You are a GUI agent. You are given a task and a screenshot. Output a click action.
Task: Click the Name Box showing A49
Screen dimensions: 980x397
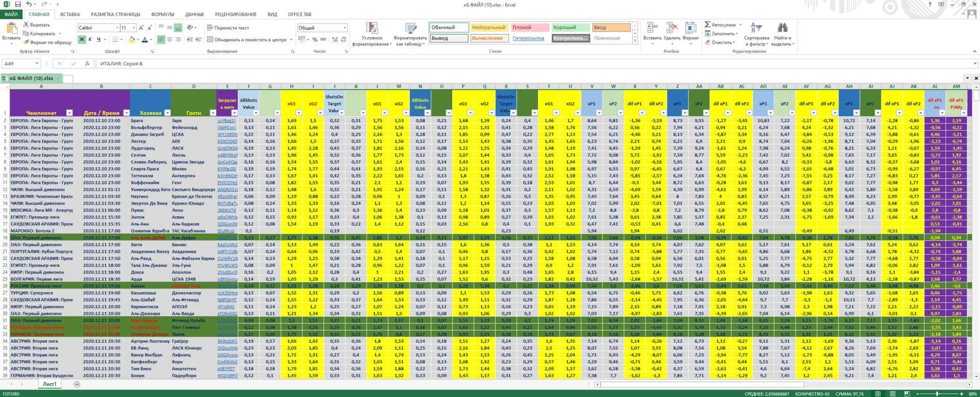[20, 63]
